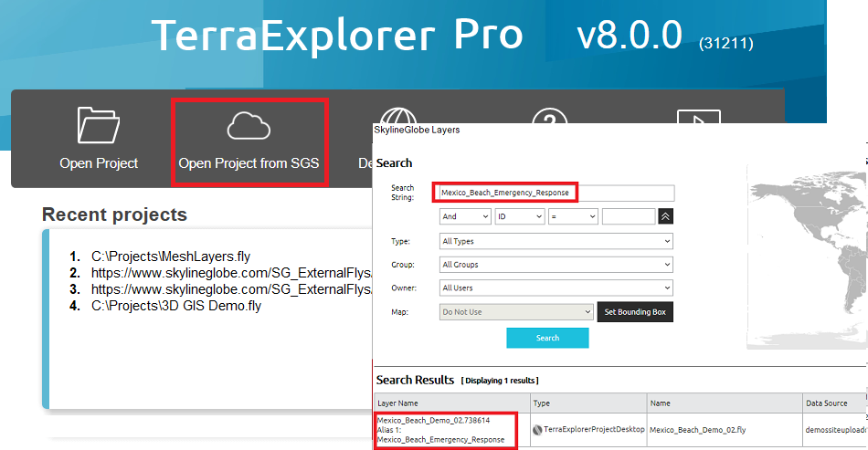Click the Recent projects heading
Viewport: 868px width, 450px height.
(x=114, y=215)
